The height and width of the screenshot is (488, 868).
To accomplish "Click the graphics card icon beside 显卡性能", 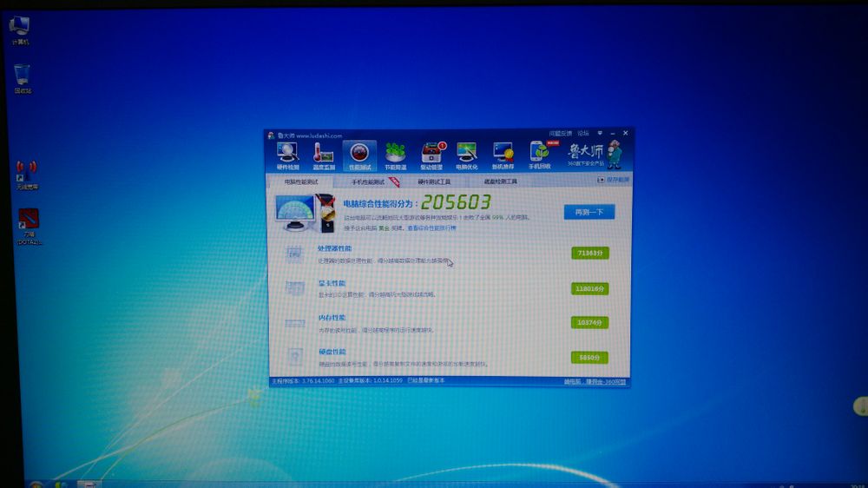I will (294, 288).
